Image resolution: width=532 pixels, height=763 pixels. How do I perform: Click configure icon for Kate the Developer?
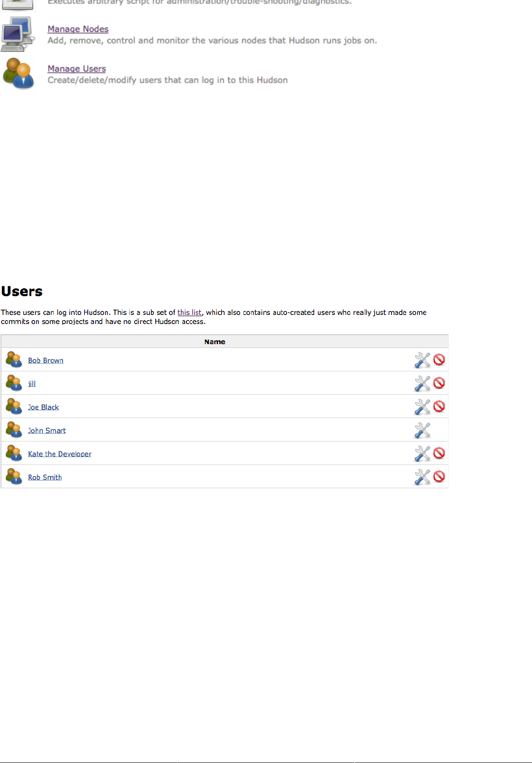point(422,453)
